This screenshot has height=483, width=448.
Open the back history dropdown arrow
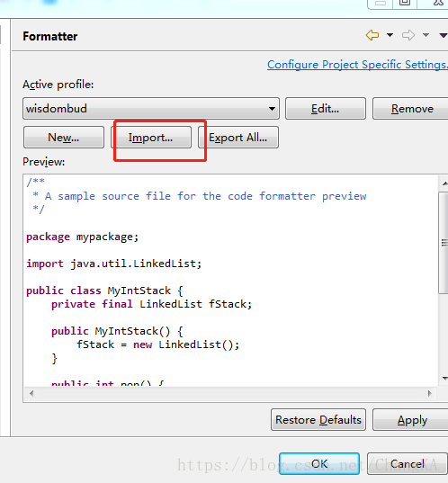click(x=390, y=35)
